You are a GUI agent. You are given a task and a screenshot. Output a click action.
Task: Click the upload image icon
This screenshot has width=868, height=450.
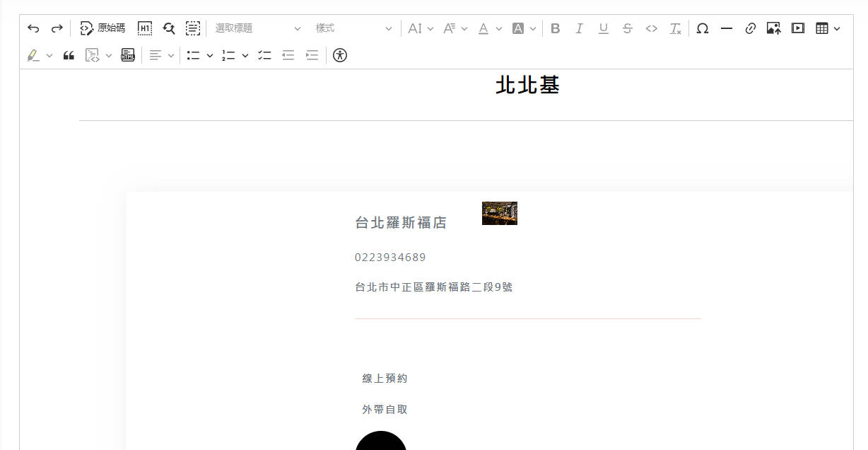point(774,28)
